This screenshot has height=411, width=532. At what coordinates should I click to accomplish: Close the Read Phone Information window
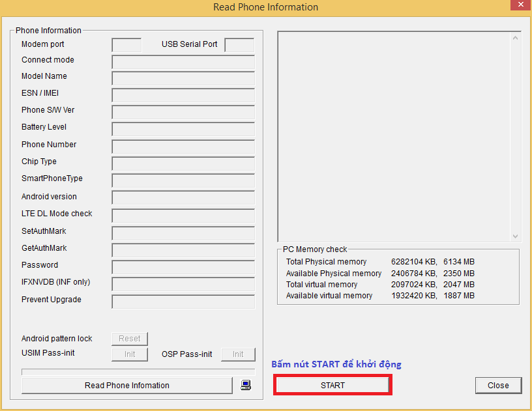[521, 5]
